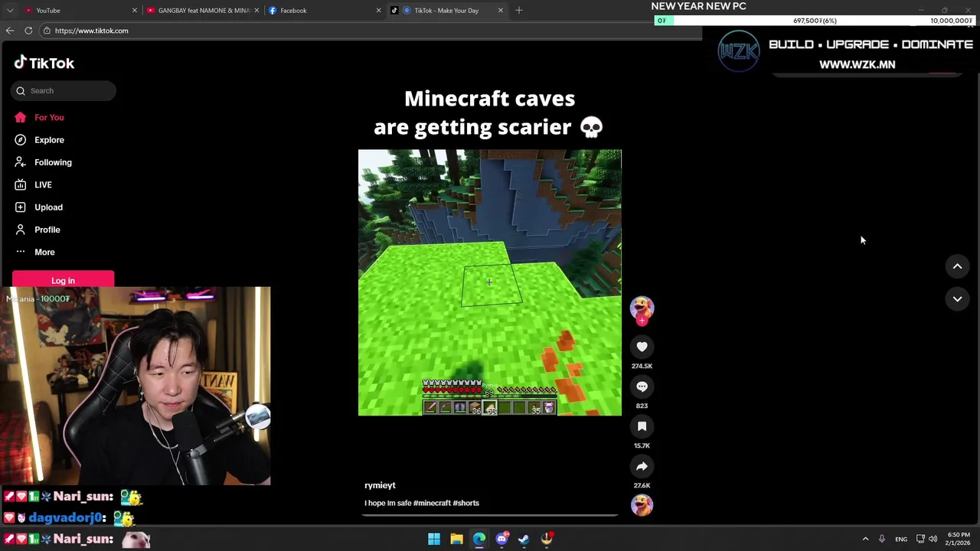Open Microsoft Edge from taskbar

(x=479, y=539)
